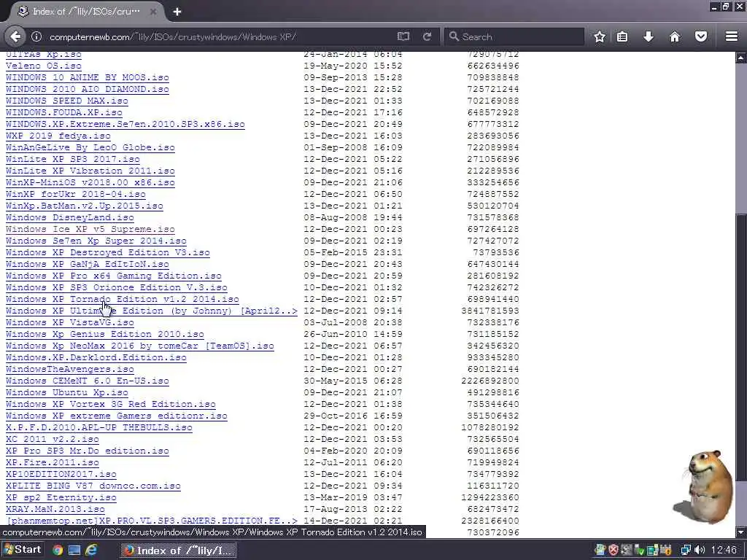Open the hamburger browser menu
This screenshot has width=747, height=560.
(x=732, y=36)
